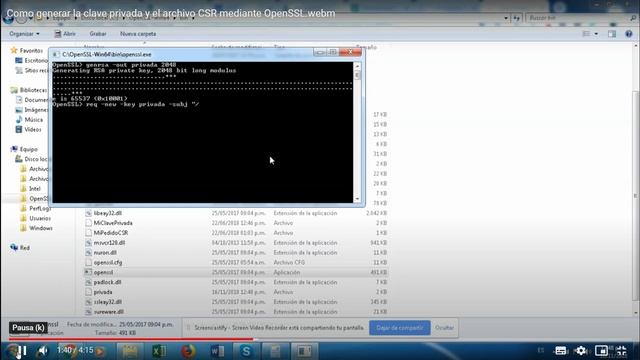This screenshot has width=640, height=360.
Task: Click Nueva carpeta button
Action: click(x=138, y=34)
